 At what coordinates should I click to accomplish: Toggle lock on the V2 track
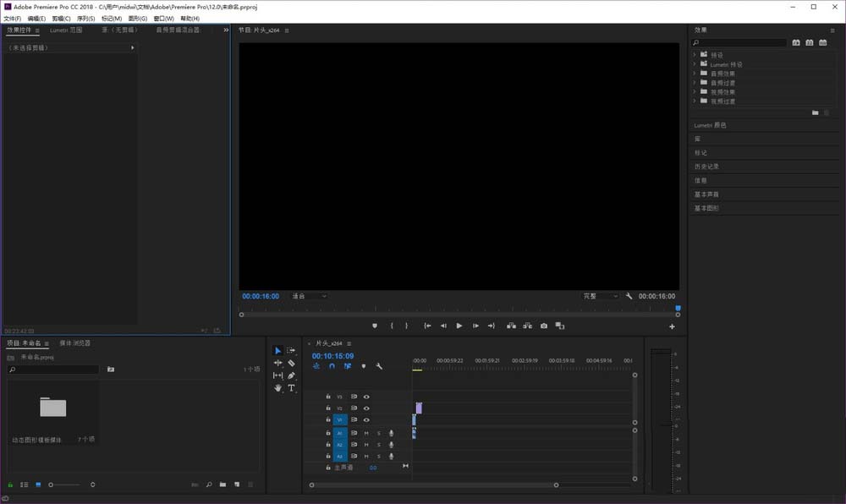tap(328, 408)
